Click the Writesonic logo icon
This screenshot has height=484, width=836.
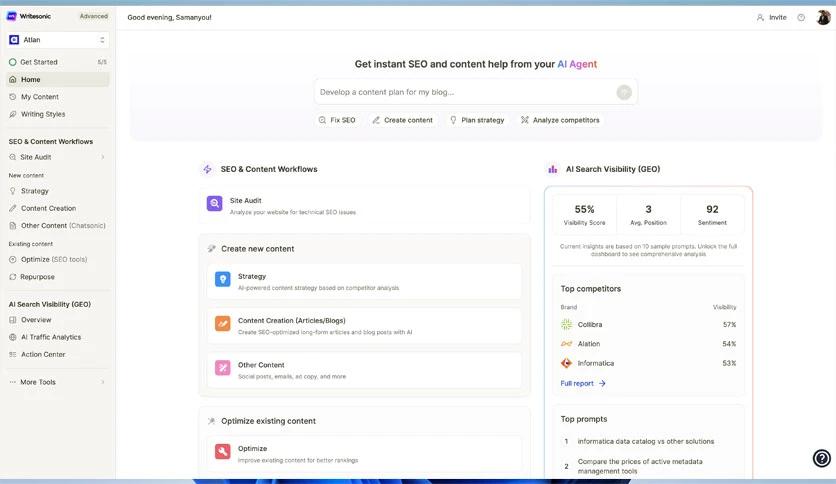coord(12,16)
